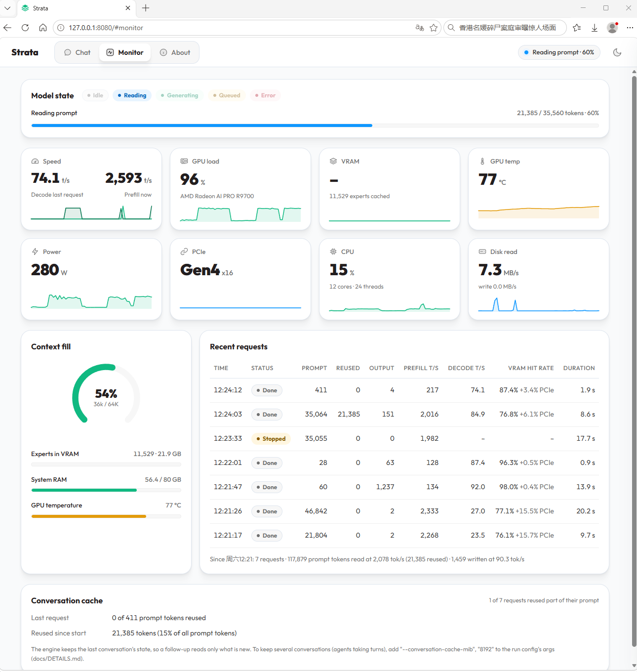The width and height of the screenshot is (637, 672).
Task: Click the Reading prompt progress bar
Action: point(315,126)
